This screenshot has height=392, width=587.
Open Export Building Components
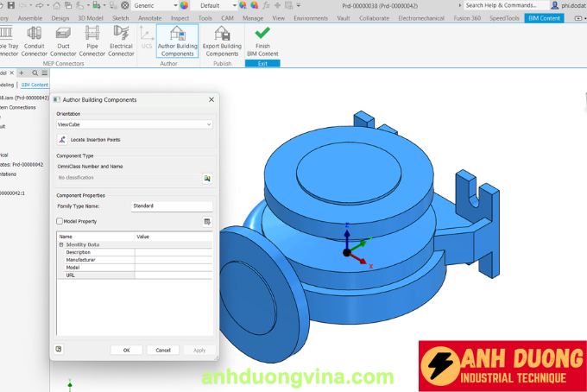click(x=223, y=41)
